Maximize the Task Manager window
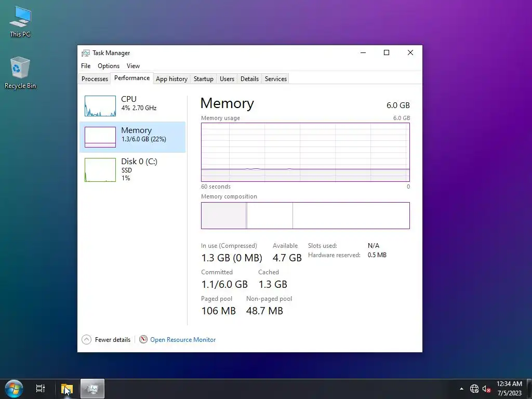The width and height of the screenshot is (532, 399). 387,52
